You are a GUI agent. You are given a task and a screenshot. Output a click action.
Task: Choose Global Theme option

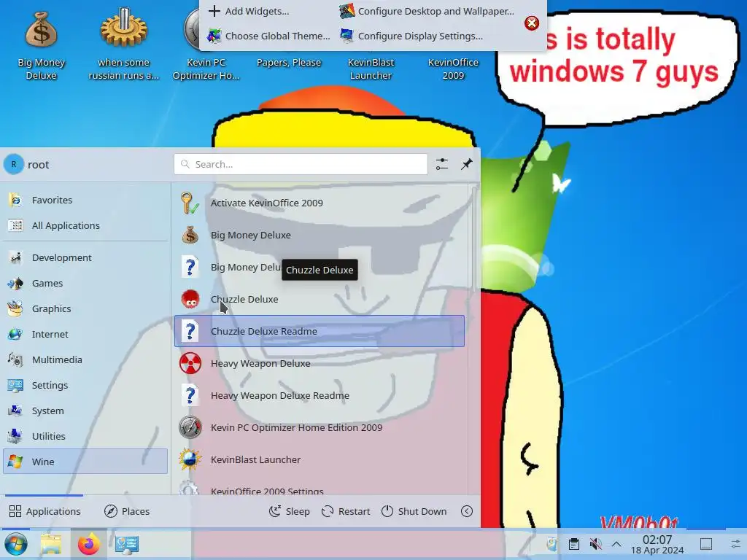click(268, 36)
